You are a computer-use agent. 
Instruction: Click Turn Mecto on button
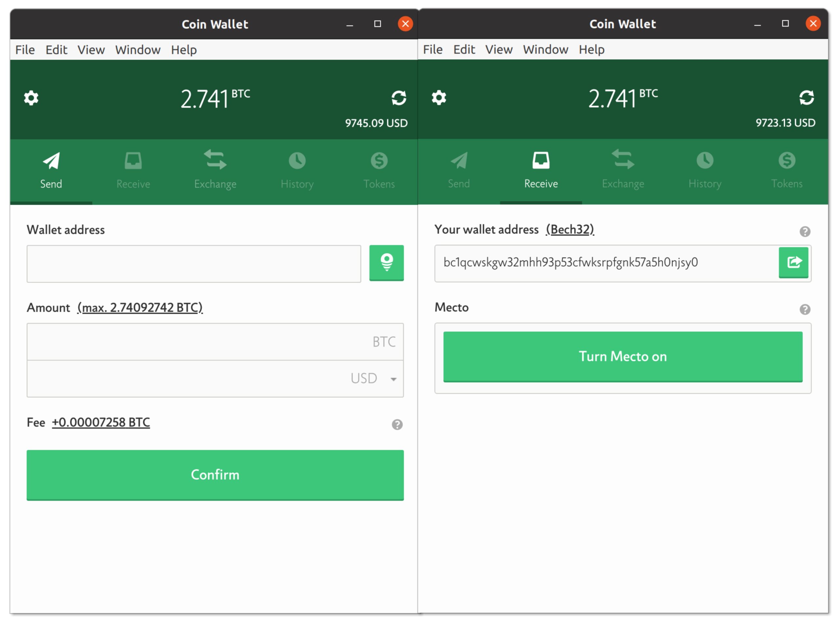(623, 357)
